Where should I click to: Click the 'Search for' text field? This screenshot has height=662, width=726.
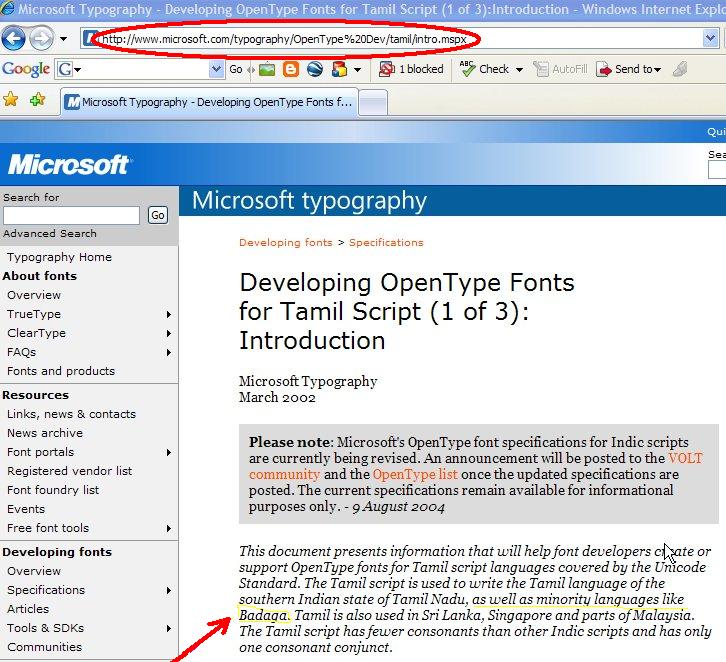pos(71,215)
